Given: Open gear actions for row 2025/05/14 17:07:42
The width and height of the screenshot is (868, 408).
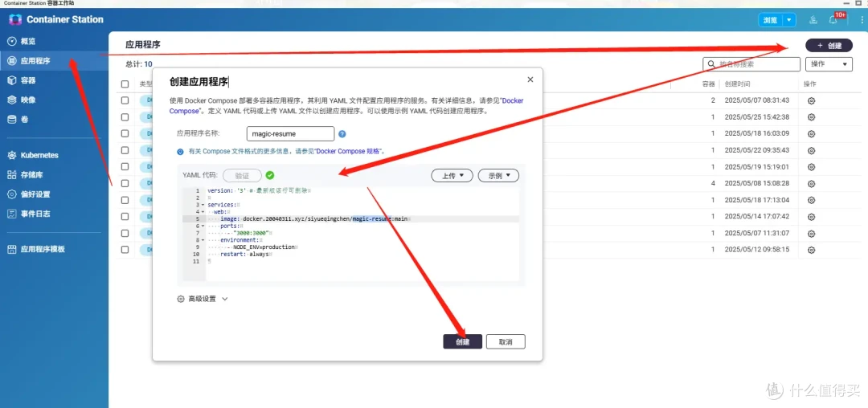Looking at the screenshot, I should tap(811, 217).
